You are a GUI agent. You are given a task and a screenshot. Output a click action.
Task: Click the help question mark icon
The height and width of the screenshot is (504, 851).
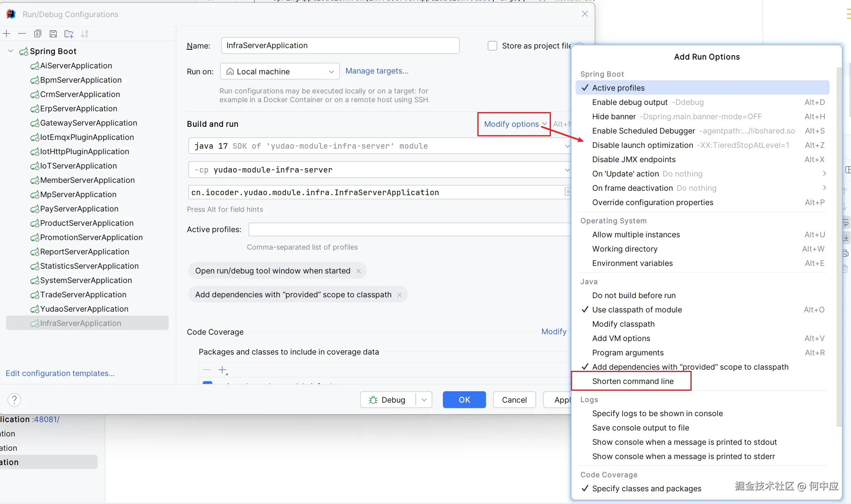14,399
